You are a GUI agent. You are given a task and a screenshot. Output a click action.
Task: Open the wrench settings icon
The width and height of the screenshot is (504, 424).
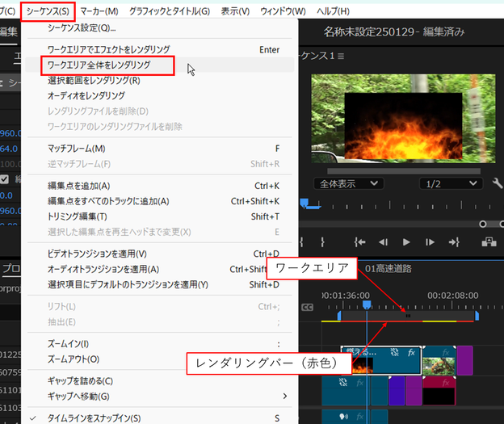[x=498, y=183]
